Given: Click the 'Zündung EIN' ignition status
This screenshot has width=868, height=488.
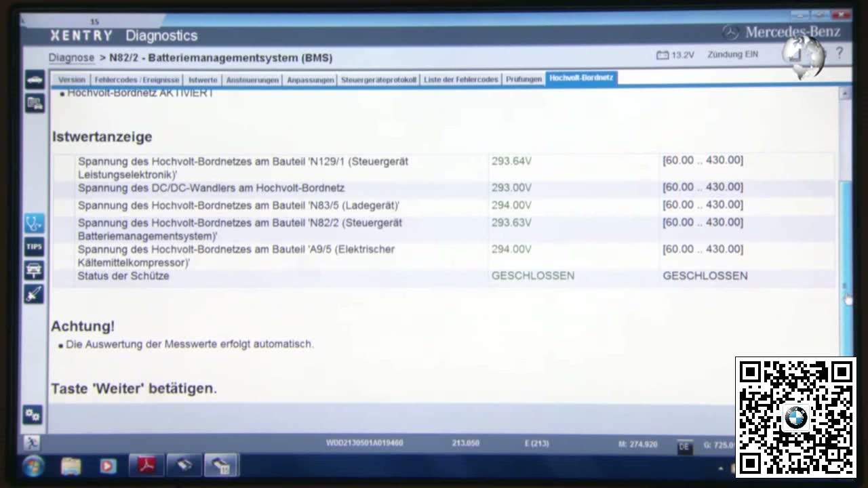Looking at the screenshot, I should point(733,54).
